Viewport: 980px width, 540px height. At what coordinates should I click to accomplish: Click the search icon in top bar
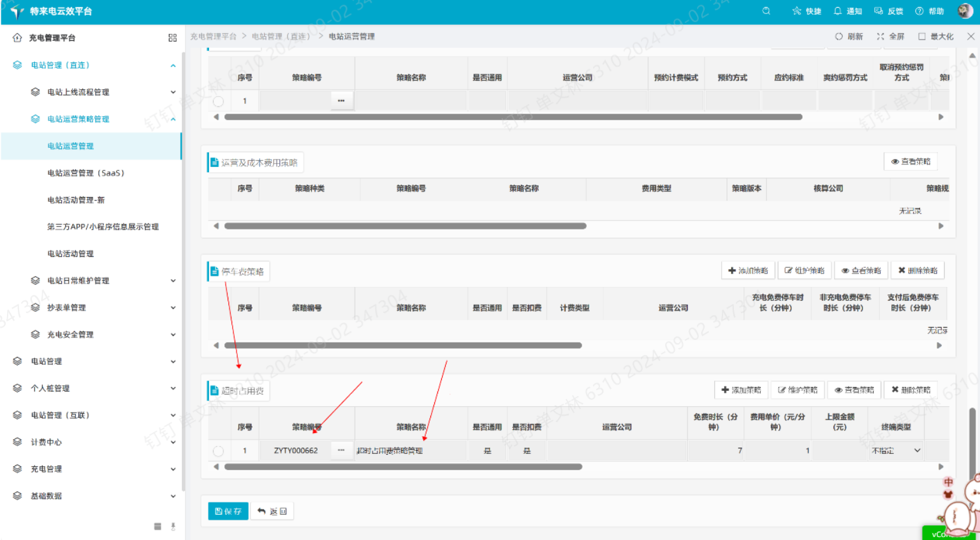766,11
